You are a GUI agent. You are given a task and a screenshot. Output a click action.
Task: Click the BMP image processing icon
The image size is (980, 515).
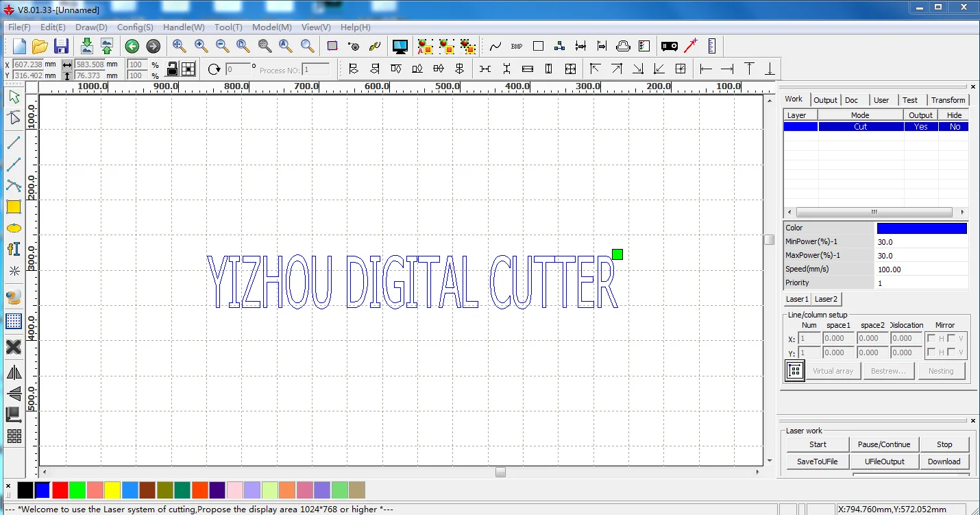click(x=517, y=47)
